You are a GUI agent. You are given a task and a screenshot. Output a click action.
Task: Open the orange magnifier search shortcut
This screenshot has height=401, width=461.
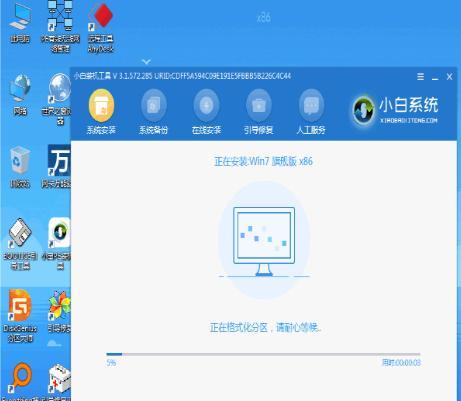point(21,379)
